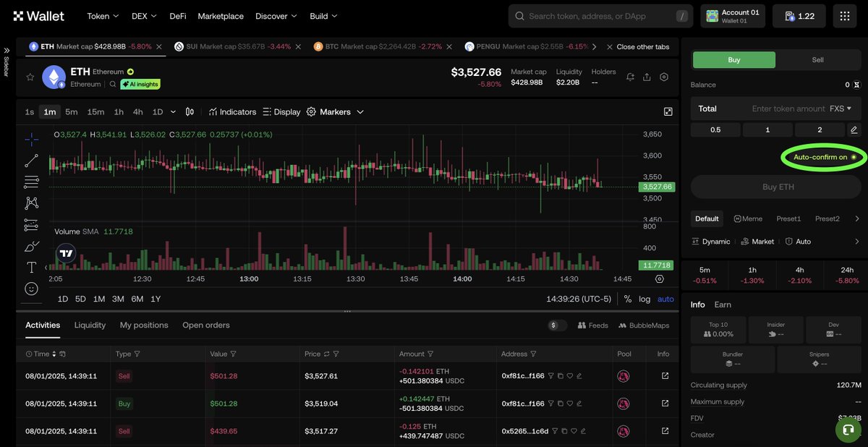Viewport: 868px width, 447px height.
Task: Show more preset tabs arrow
Action: (857, 218)
